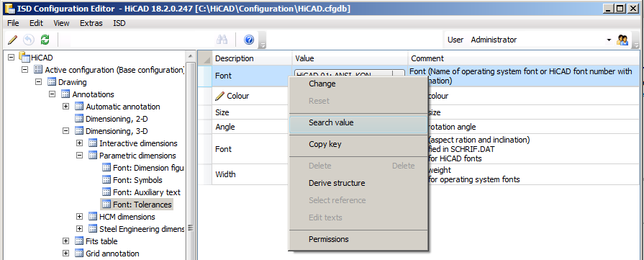Select the Font: Symbols table icon
Image resolution: width=644 pixels, height=260 pixels.
(x=106, y=180)
